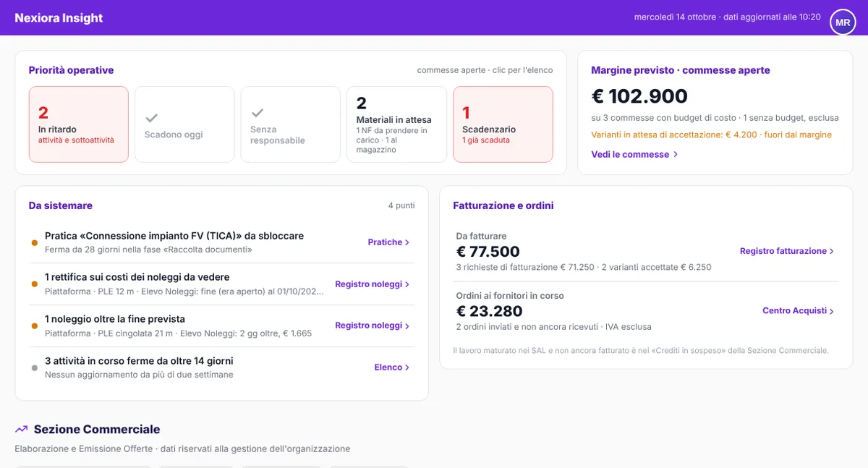Click the trend icon beside 'Sezione Commerciale'

coord(22,430)
